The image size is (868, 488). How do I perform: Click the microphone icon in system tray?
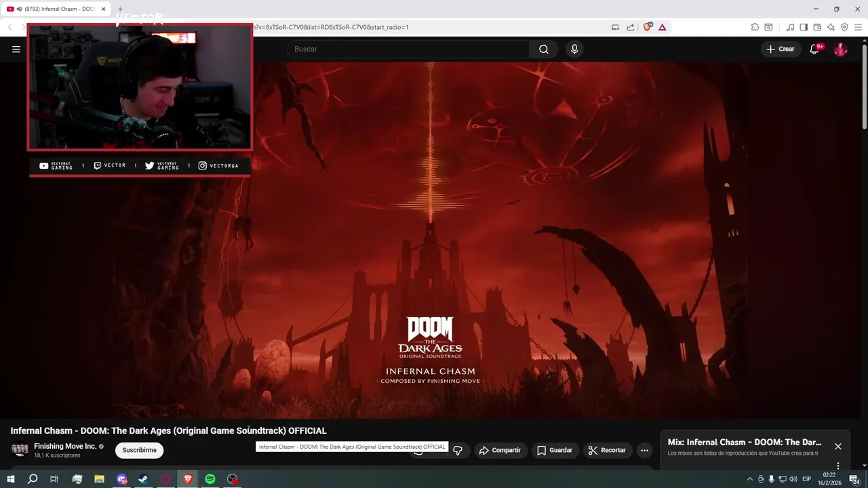pyautogui.click(x=772, y=479)
